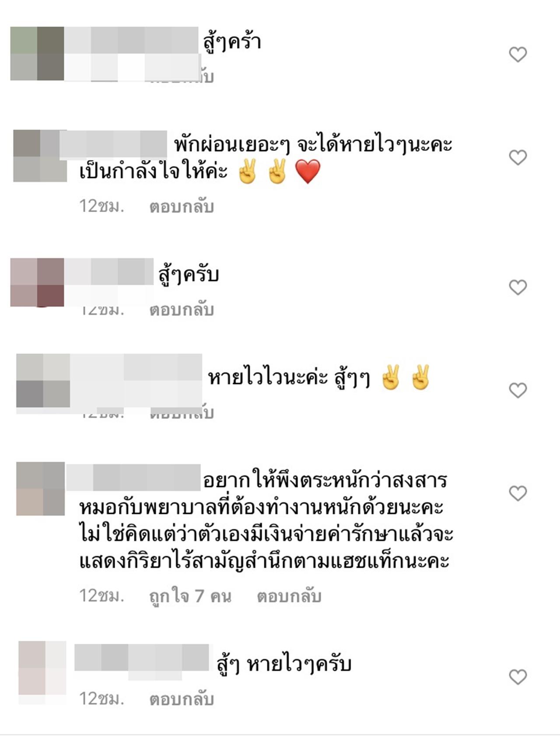Click ตอบกลับ under "เป็นกำลังใจให้ค่ะ" comment
560x736 pixels.
(x=182, y=206)
